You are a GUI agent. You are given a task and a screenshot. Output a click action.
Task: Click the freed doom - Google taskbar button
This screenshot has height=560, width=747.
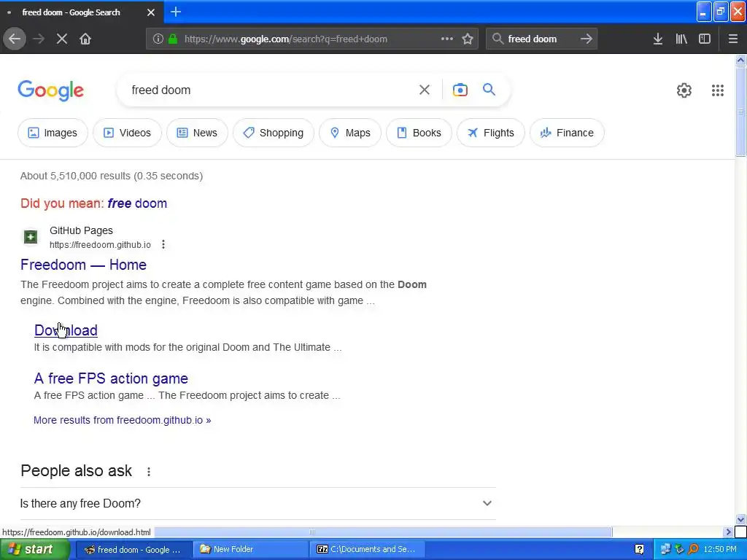pyautogui.click(x=134, y=549)
